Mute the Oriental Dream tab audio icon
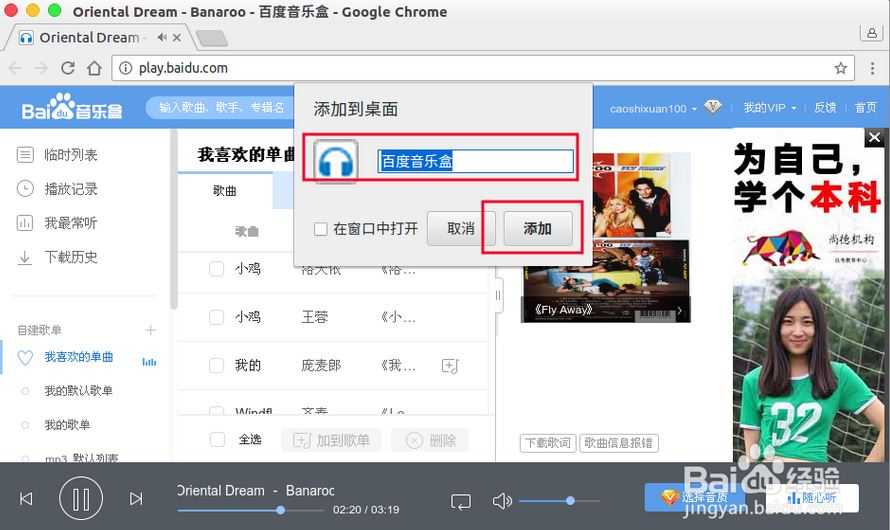The height and width of the screenshot is (530, 890). (162, 37)
